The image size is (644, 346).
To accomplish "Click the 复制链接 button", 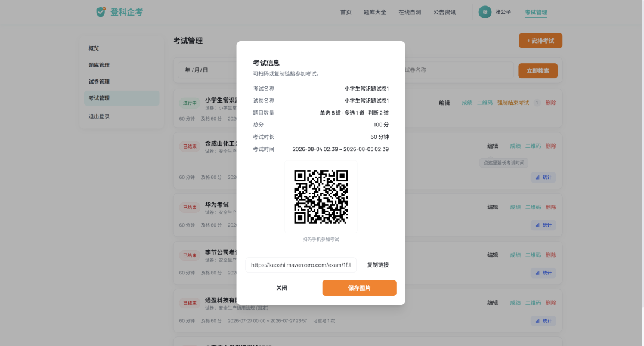I will (x=378, y=265).
